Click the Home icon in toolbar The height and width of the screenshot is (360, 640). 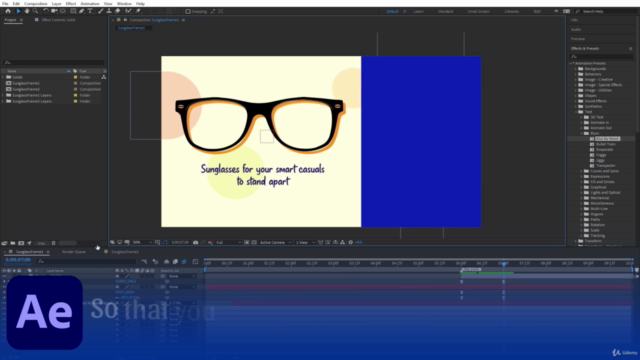8,11
